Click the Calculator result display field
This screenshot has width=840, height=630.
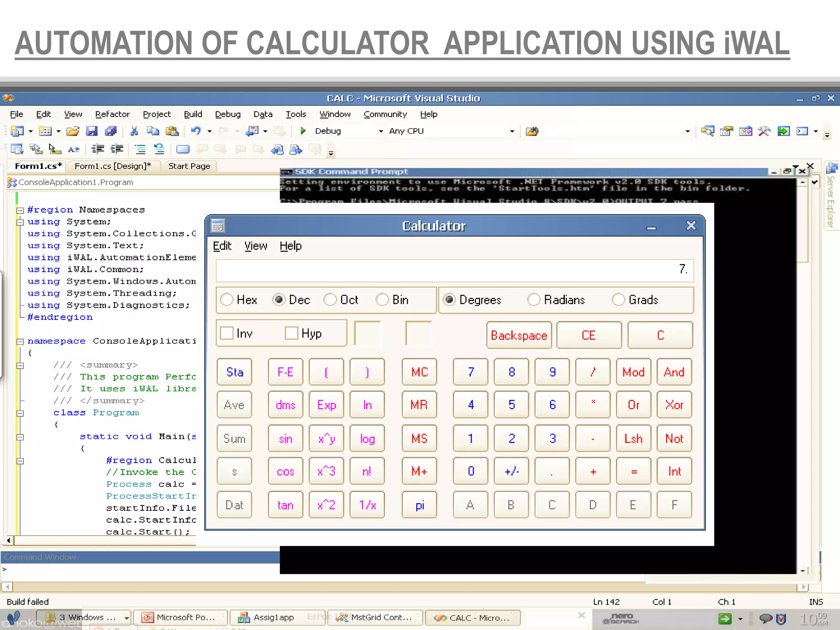click(454, 270)
